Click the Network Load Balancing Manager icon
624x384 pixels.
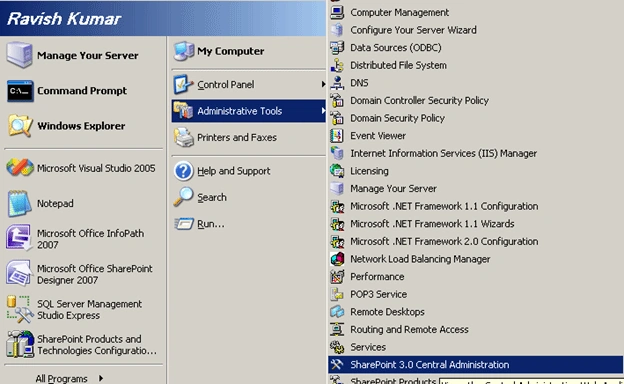coord(337,259)
